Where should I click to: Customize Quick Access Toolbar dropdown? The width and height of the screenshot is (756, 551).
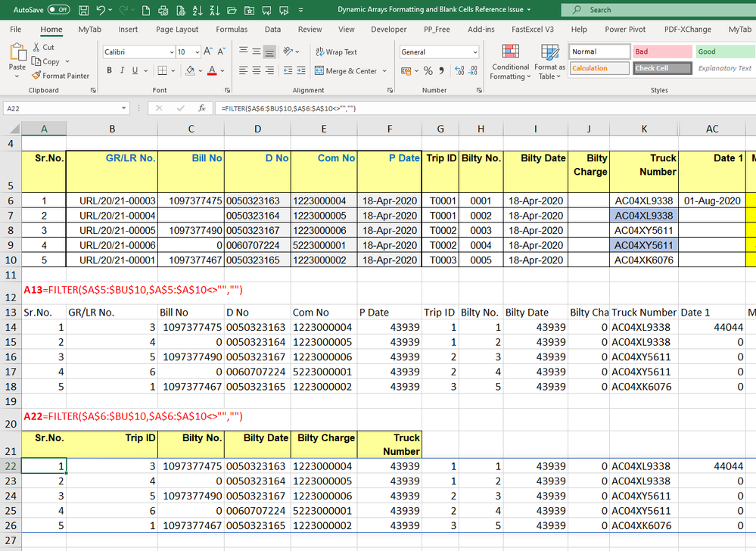301,10
